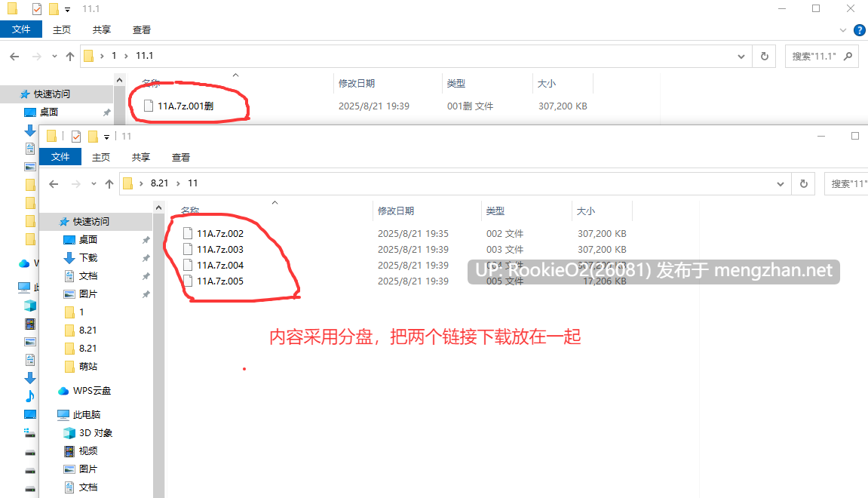Select file 11A.7z.004
The width and height of the screenshot is (868, 498).
pos(220,266)
